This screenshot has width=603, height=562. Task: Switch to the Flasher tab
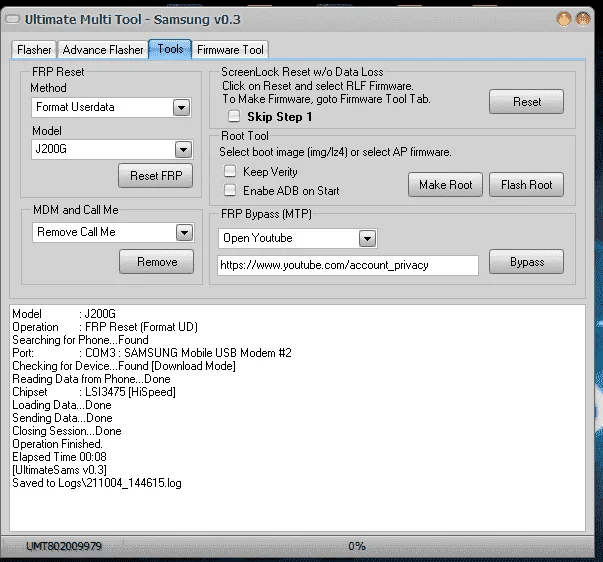click(x=34, y=50)
